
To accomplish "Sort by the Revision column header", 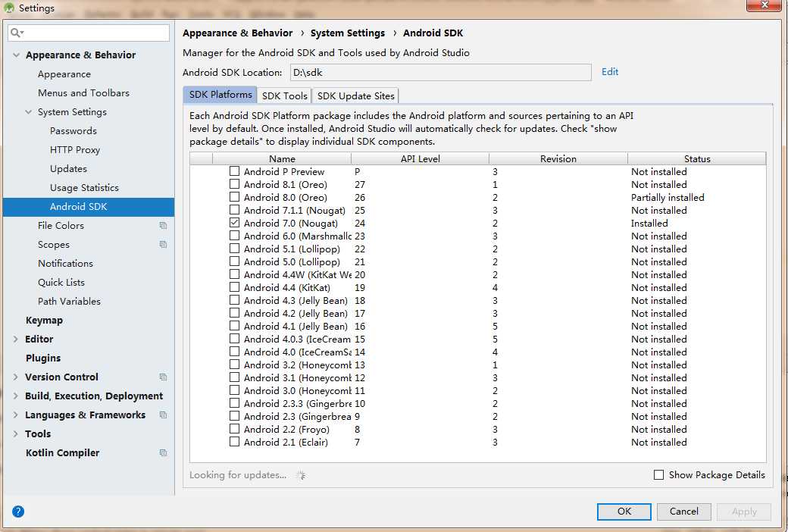I will click(x=558, y=158).
